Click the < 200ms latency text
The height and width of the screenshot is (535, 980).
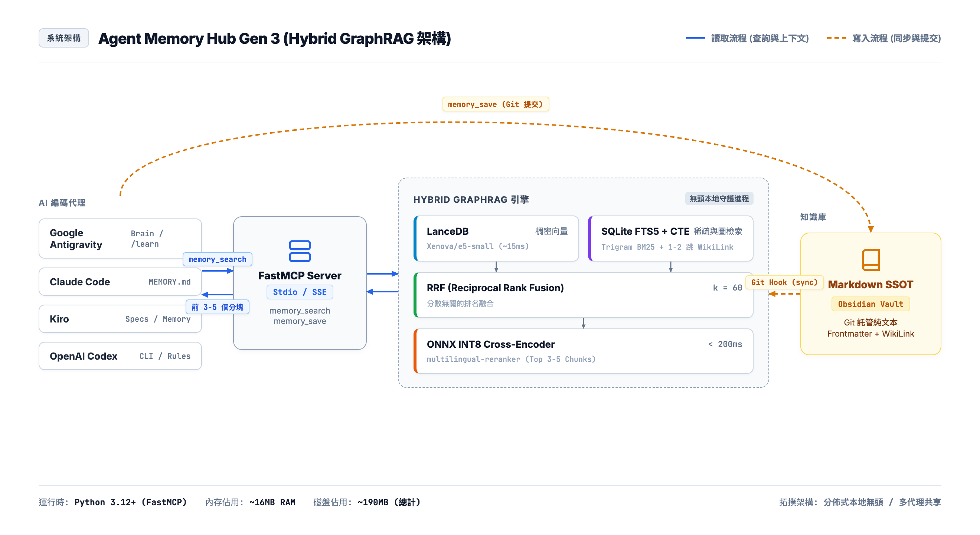tap(725, 344)
